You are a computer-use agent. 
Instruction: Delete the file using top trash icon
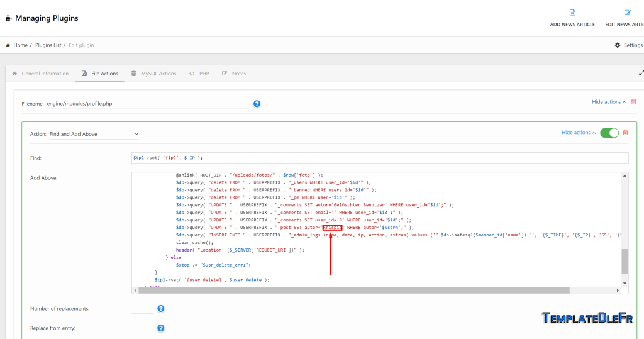point(633,102)
